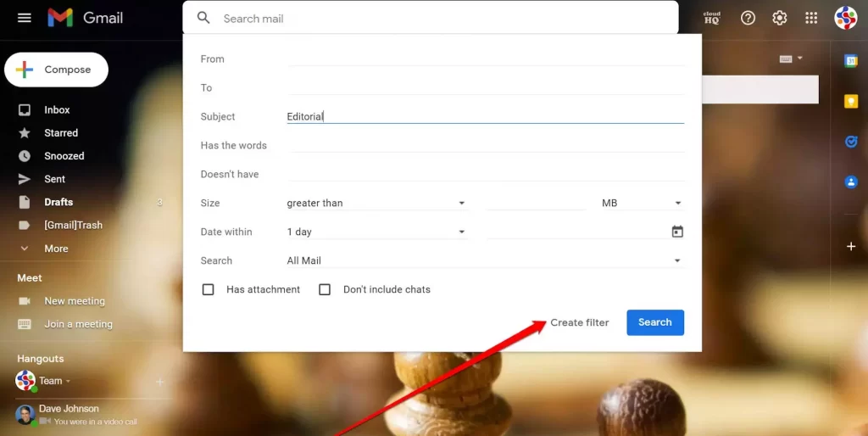Image resolution: width=868 pixels, height=436 pixels.
Task: Click Dave Johnson's avatar thumbnail
Action: (25, 415)
